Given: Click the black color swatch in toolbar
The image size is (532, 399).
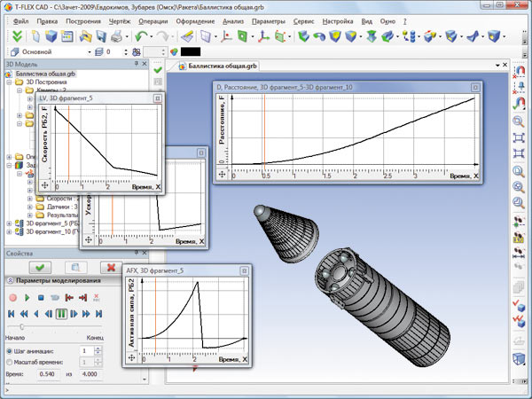Looking at the screenshot, I should tap(191, 52).
